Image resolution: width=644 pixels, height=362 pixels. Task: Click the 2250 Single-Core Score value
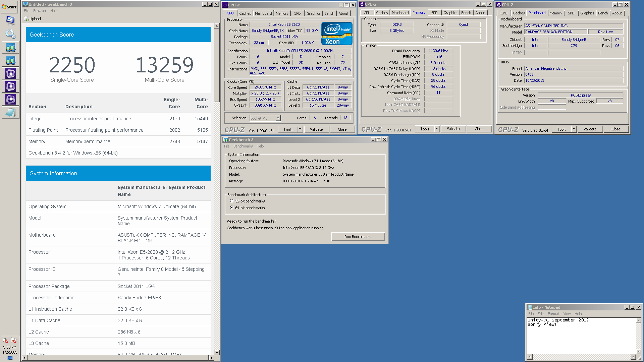tap(72, 65)
